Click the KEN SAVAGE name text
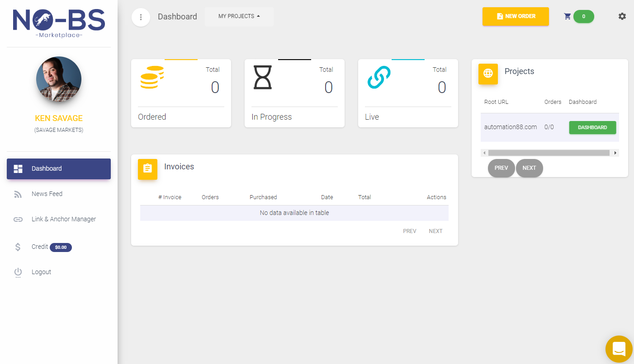 [59, 118]
